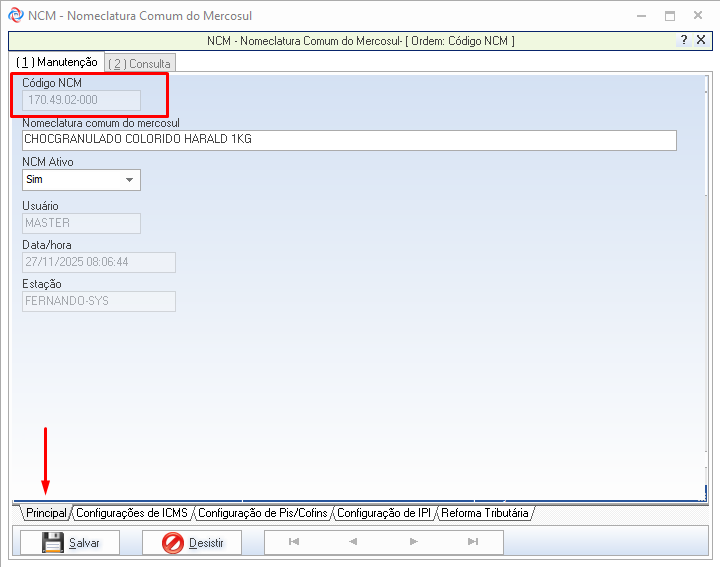The image size is (720, 567).
Task: Click the NCM app icon in title bar
Action: pos(15,15)
